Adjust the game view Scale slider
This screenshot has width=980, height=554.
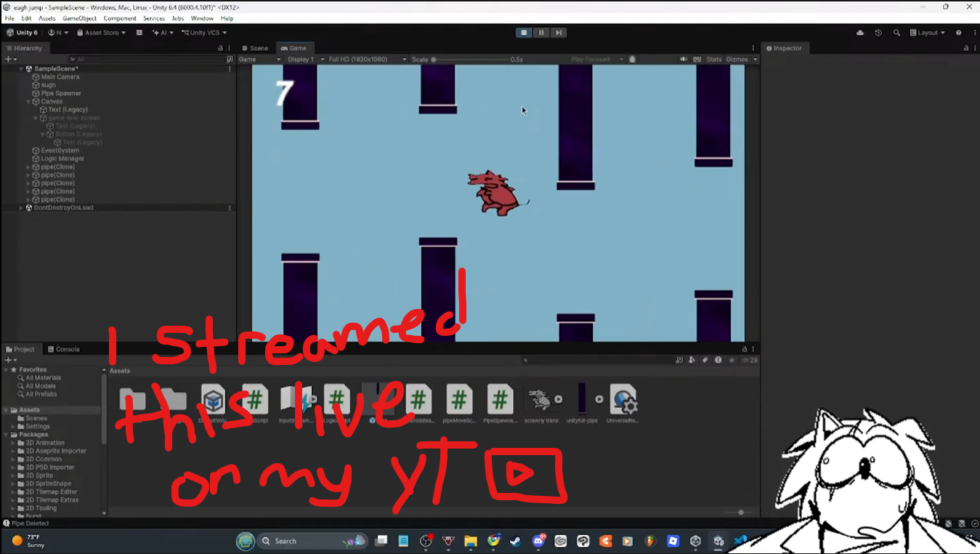coord(469,60)
